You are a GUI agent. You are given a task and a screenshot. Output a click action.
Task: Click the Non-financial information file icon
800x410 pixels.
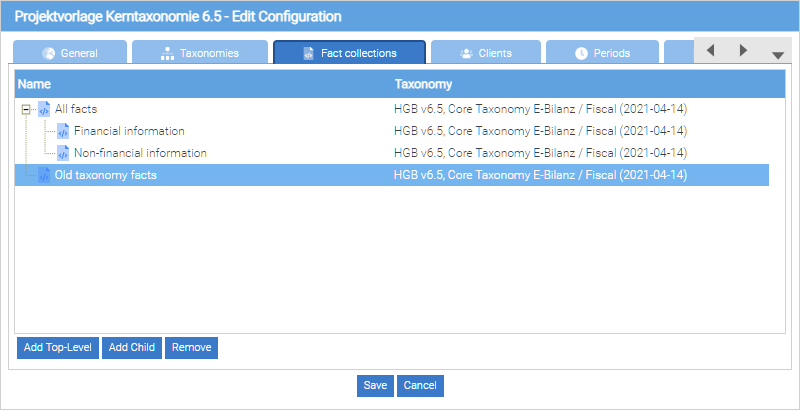(63, 153)
